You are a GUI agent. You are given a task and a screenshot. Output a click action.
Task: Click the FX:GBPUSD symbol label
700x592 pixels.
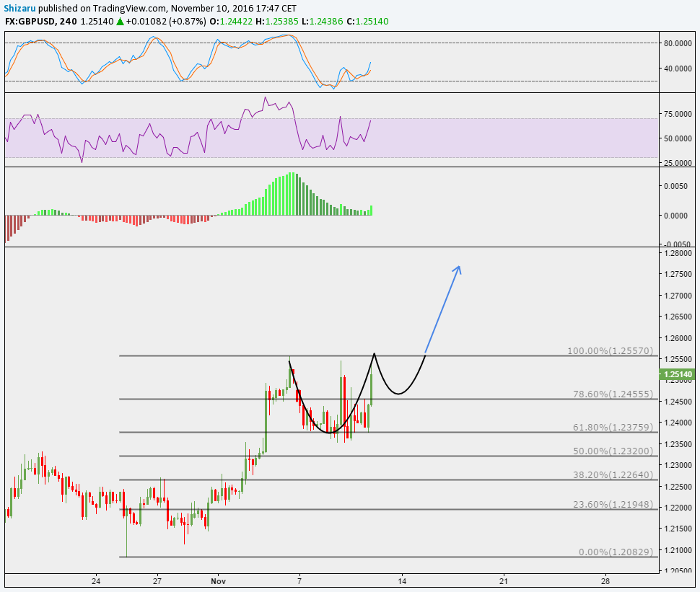point(30,22)
